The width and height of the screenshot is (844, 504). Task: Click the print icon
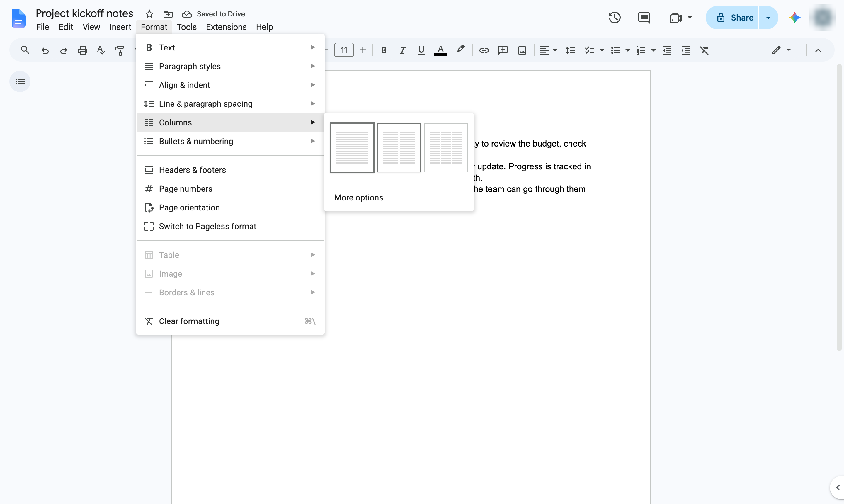coord(83,51)
